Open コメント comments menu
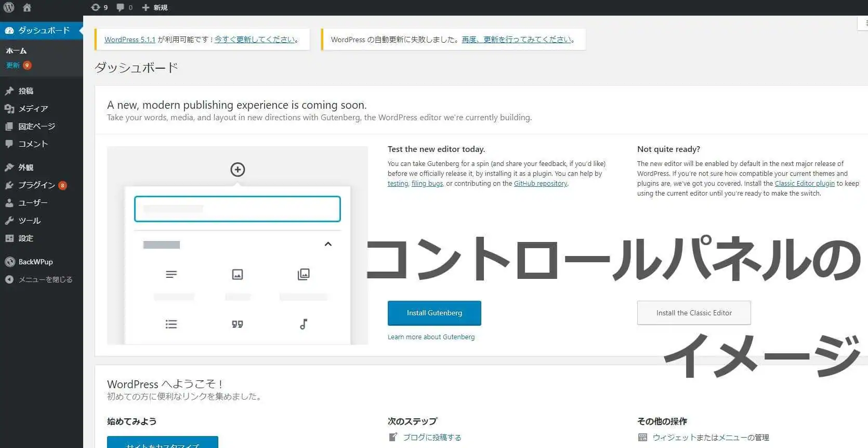The height and width of the screenshot is (448, 868). click(42, 144)
